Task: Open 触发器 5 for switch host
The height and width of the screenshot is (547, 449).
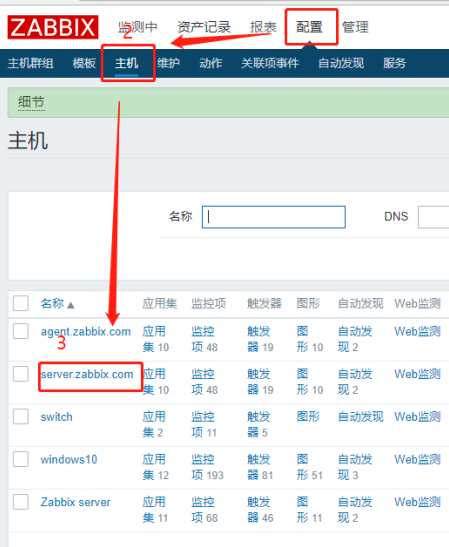Action: (259, 425)
